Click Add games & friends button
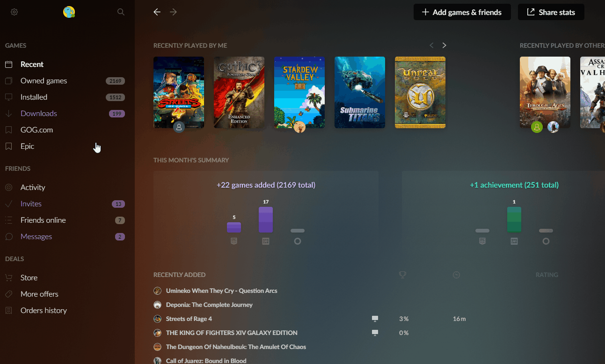605x364 pixels. [462, 12]
